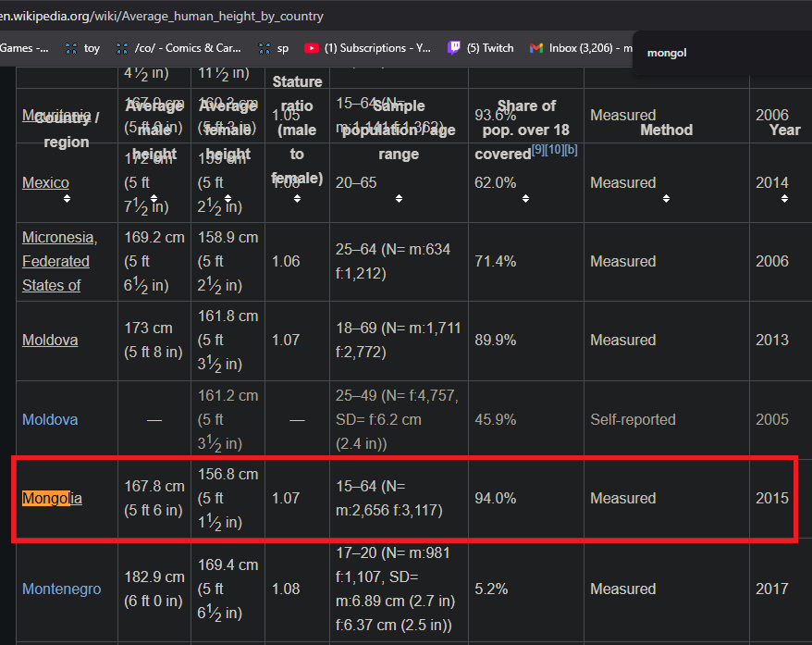Sort by Sample population age range arrows
812x645 pixels.
pyautogui.click(x=399, y=198)
